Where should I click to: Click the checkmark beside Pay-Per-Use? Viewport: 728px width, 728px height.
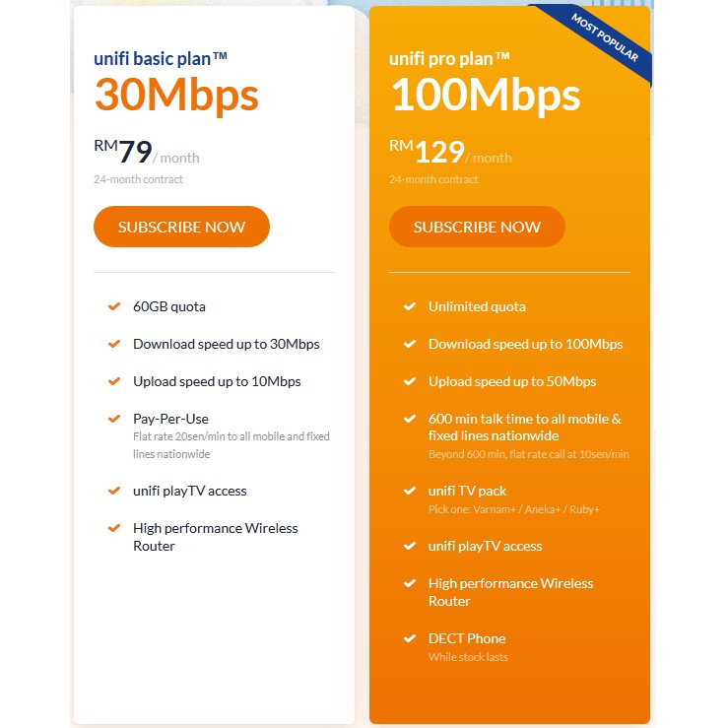click(x=114, y=419)
